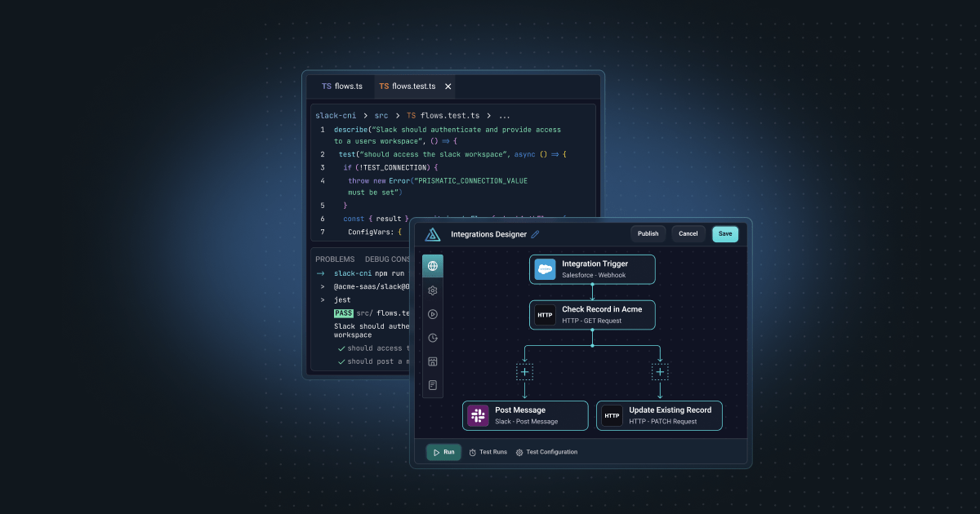Click the stopwatch icon next to Test Runs
This screenshot has height=514, width=980.
pyautogui.click(x=472, y=452)
